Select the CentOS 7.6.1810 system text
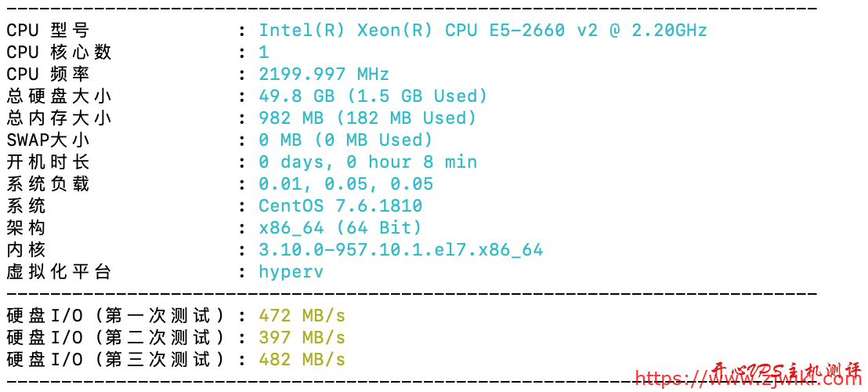Screen dimensions: 868x392 (x=340, y=206)
